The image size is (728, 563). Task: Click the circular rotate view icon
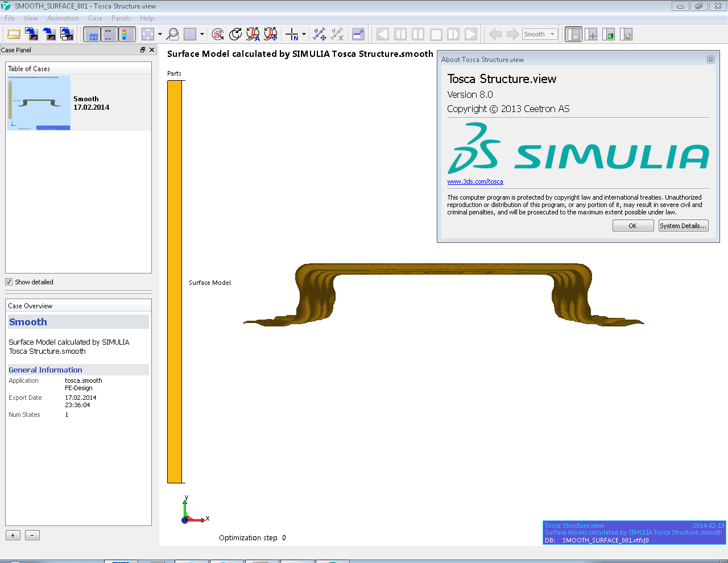(x=235, y=34)
